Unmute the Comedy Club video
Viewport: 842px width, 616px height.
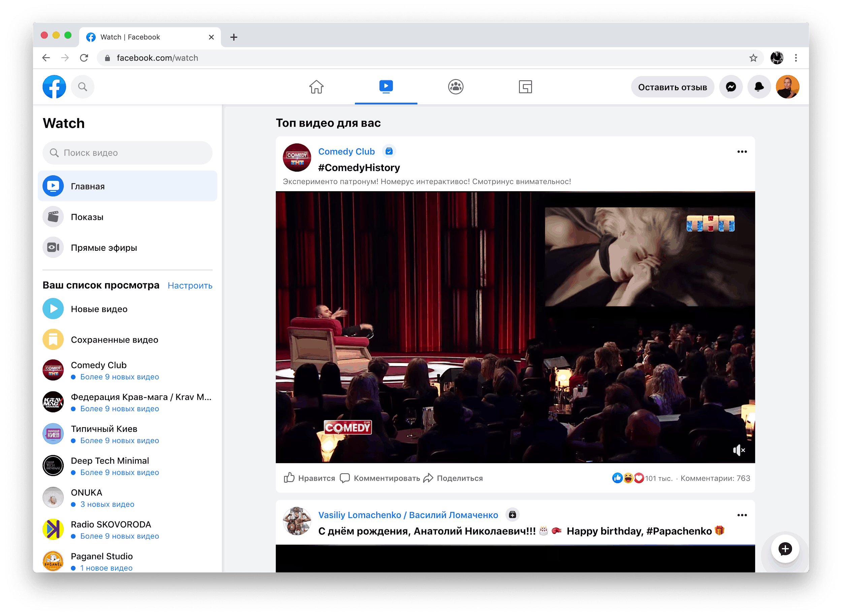pyautogui.click(x=739, y=450)
